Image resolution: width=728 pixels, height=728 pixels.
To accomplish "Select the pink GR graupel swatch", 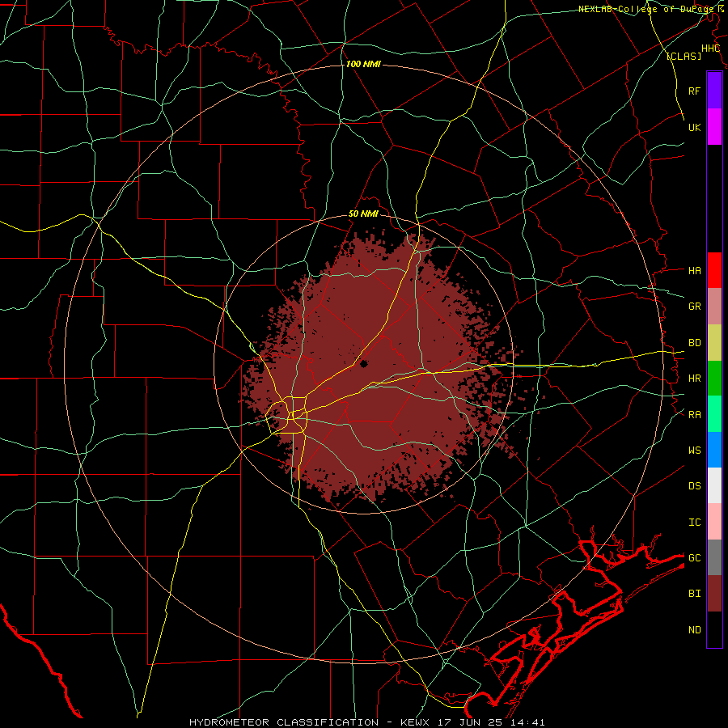I will pyautogui.click(x=714, y=307).
